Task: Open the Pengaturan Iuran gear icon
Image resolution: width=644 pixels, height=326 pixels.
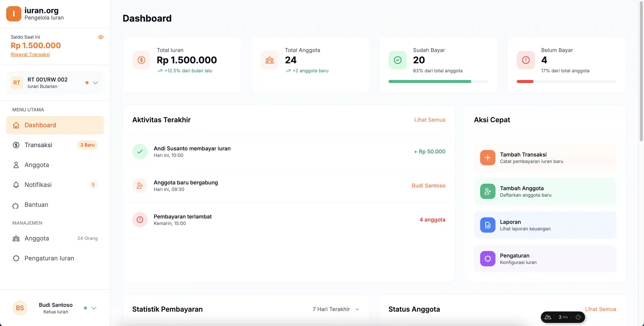Action: point(16,258)
